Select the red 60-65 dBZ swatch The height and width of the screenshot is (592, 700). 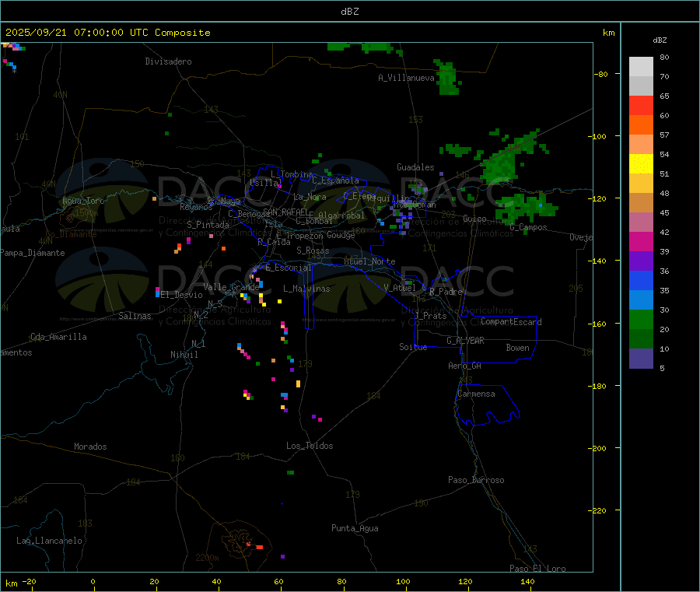coord(641,106)
